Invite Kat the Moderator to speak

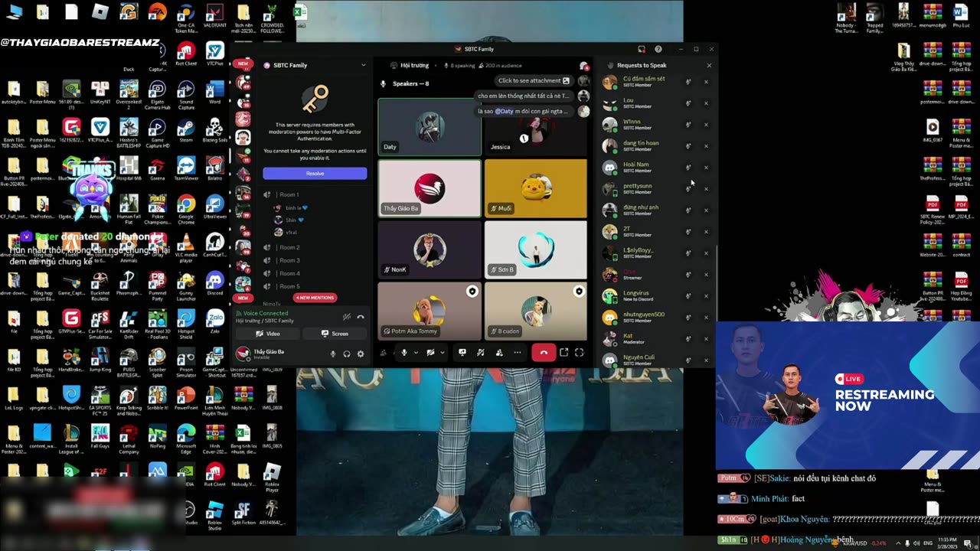tap(688, 339)
